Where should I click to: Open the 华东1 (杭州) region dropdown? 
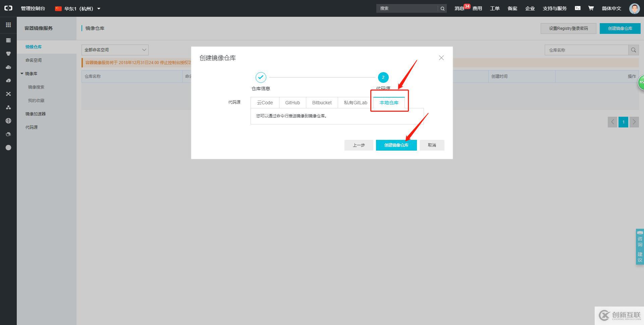[78, 8]
